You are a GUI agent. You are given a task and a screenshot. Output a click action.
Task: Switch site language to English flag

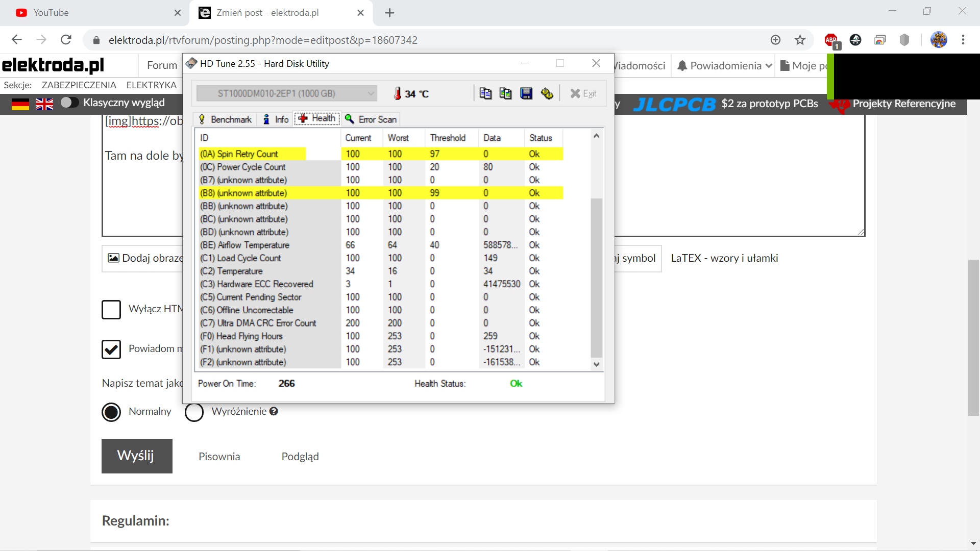[x=44, y=104]
